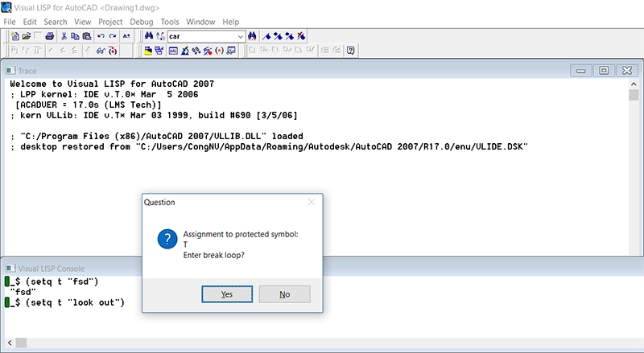
Task: Click the Redo arrow icon
Action: point(113,36)
